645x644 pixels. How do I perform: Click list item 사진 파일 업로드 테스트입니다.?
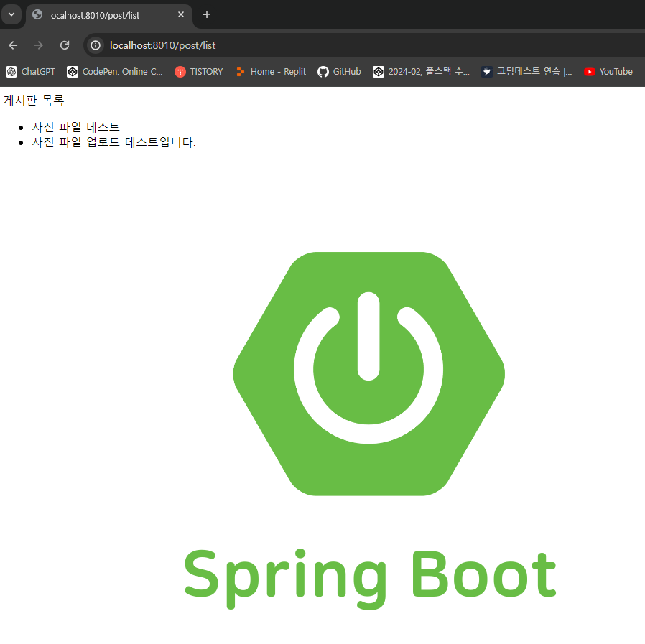[114, 142]
